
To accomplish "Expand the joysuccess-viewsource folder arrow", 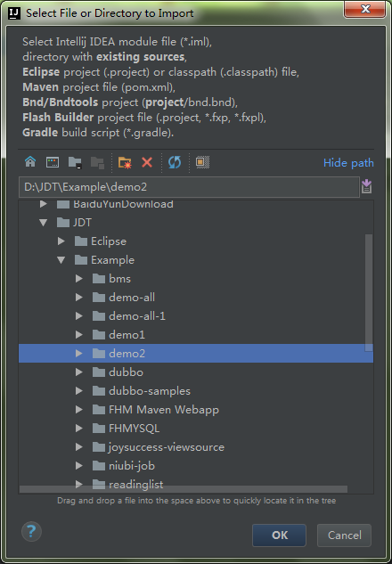I will (x=79, y=446).
